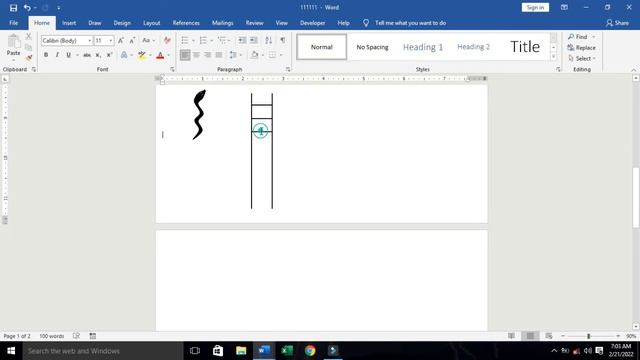Viewport: 640px width, 360px height.
Task: Switch to Print Layout view
Action: click(x=530, y=336)
